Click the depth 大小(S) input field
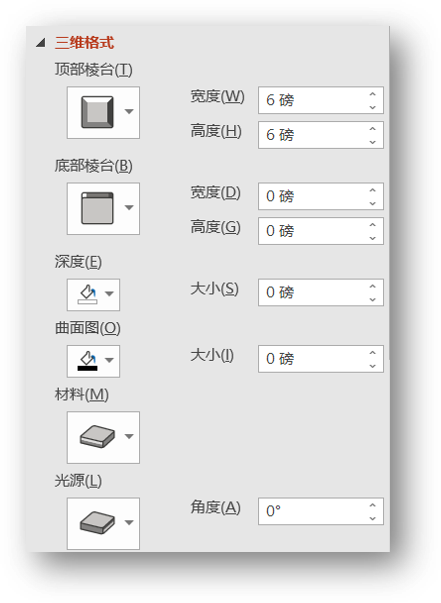 [x=321, y=292]
